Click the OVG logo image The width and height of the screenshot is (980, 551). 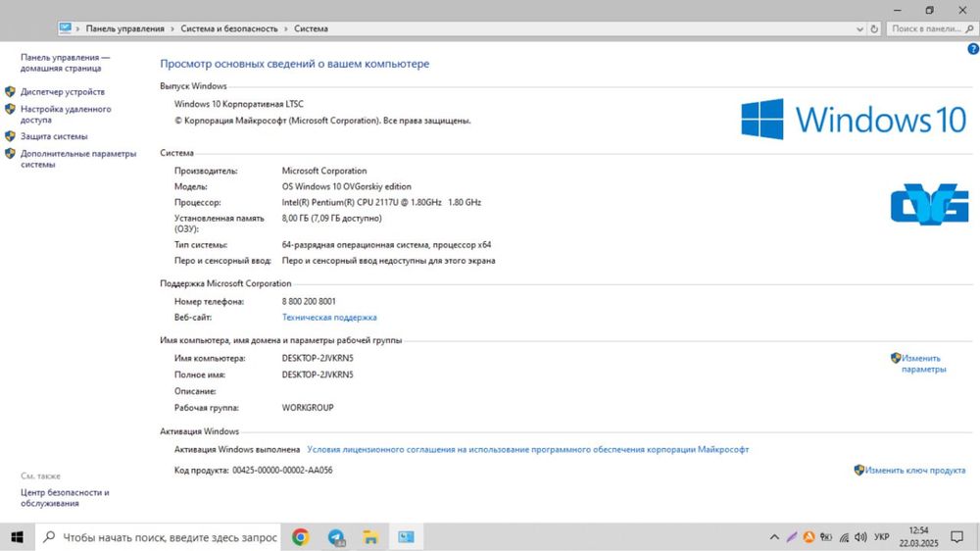coord(929,204)
